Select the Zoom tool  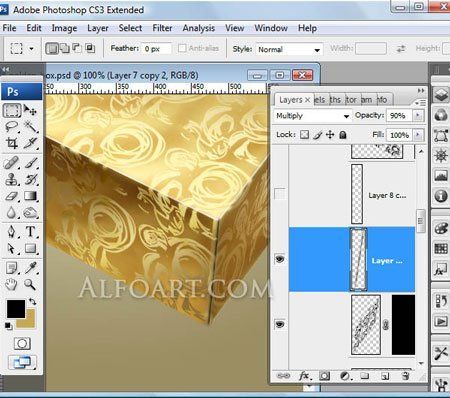pos(31,284)
